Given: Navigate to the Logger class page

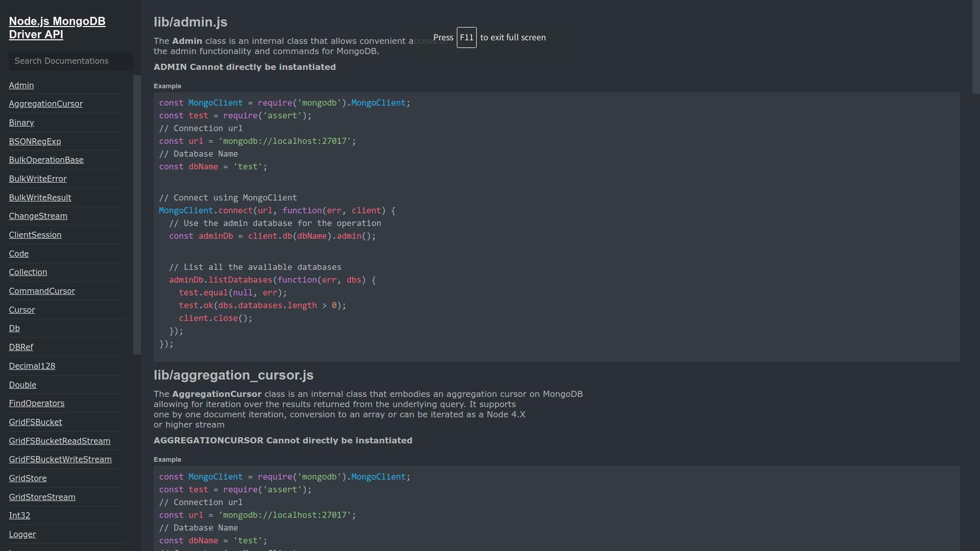Looking at the screenshot, I should pos(22,534).
